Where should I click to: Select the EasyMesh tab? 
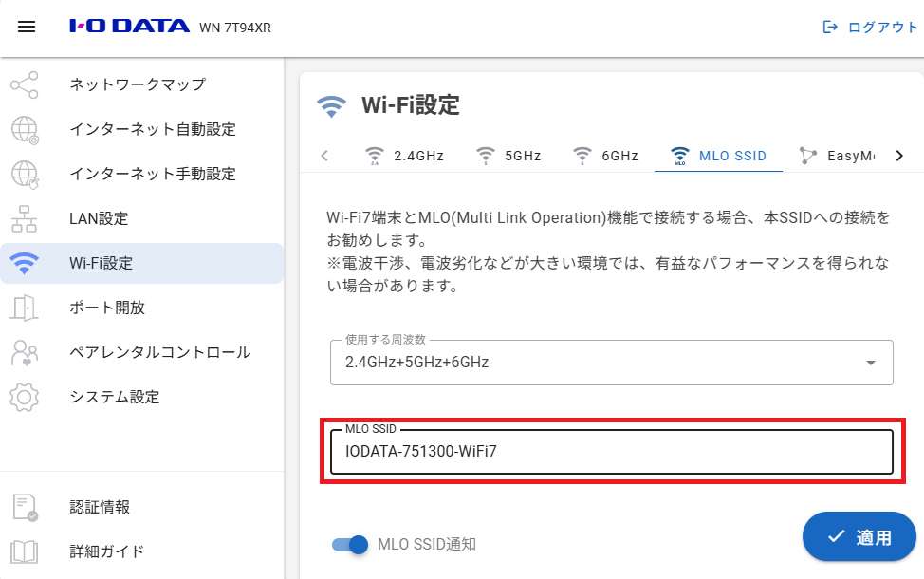tap(842, 155)
